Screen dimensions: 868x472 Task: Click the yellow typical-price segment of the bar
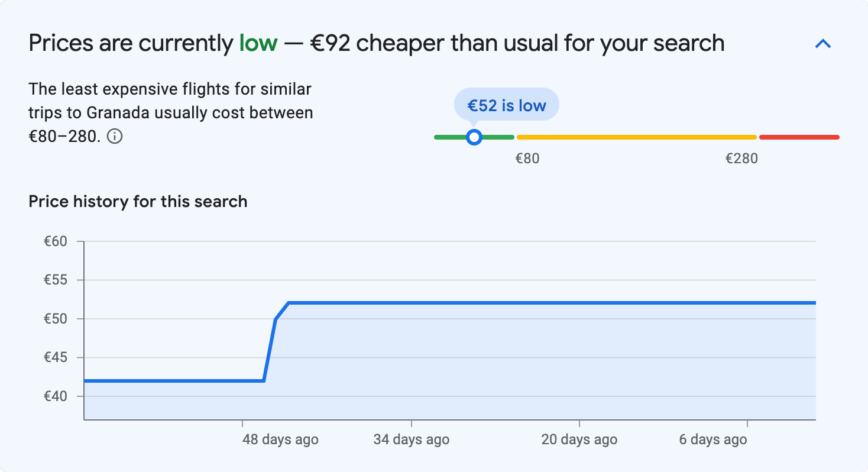tap(636, 137)
